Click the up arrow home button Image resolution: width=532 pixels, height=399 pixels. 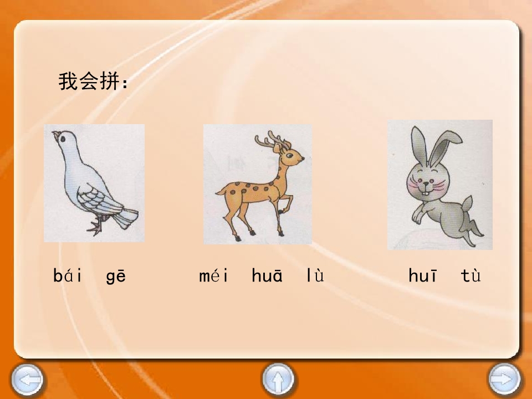(x=278, y=379)
